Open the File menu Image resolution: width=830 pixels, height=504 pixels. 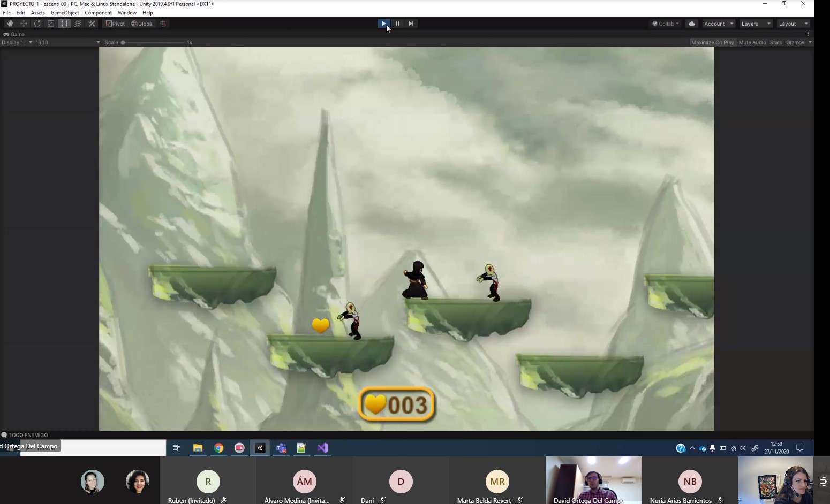coord(6,13)
